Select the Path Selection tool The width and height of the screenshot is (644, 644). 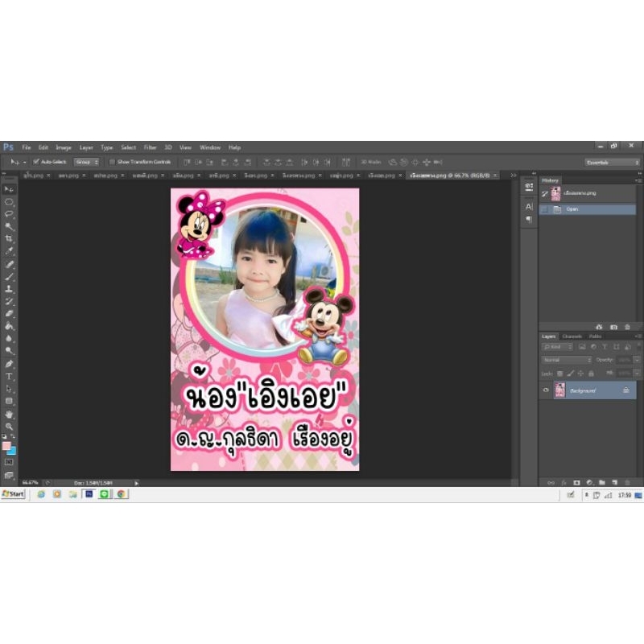(9, 389)
